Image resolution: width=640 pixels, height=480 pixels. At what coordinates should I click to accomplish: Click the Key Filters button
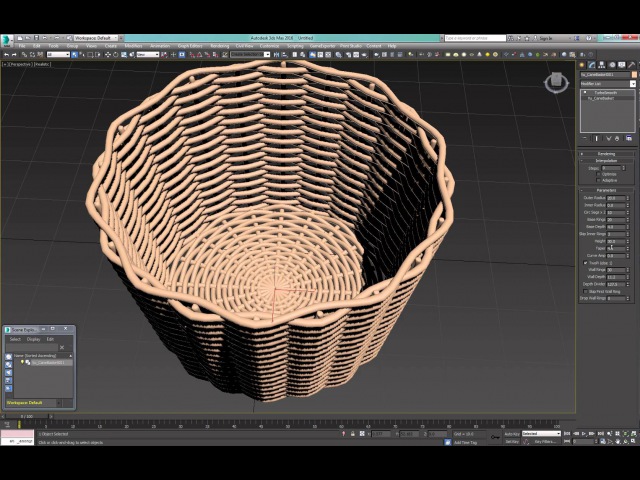coord(544,440)
